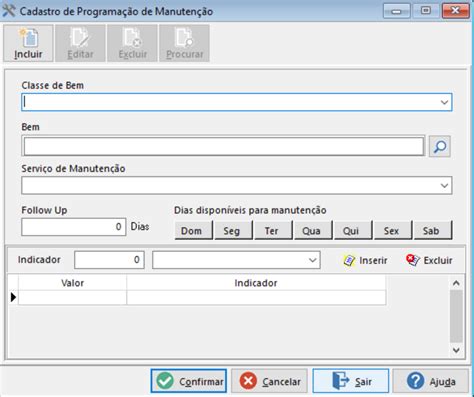
Task: Toggle the Ter day button
Action: coord(273,231)
